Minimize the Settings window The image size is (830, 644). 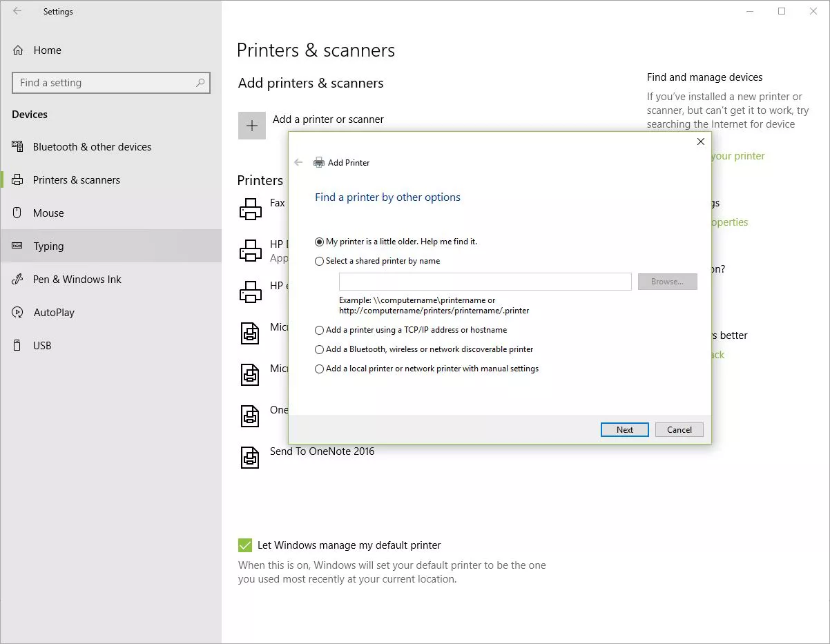click(750, 11)
